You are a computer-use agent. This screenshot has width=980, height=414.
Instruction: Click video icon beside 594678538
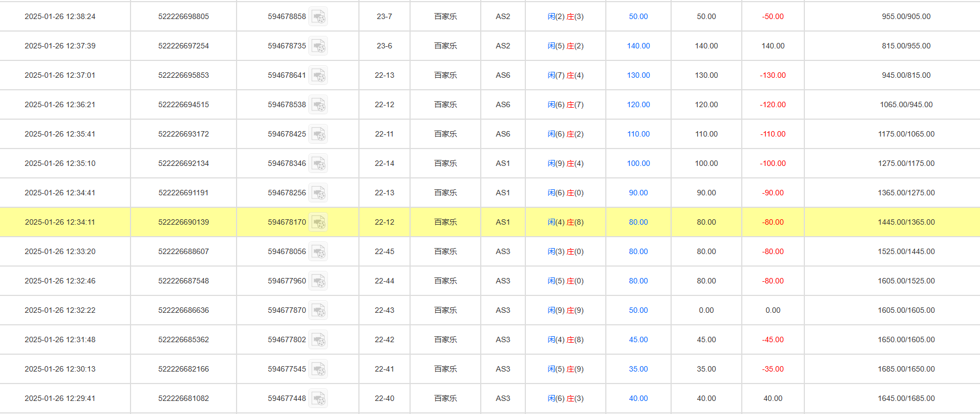[x=319, y=105]
